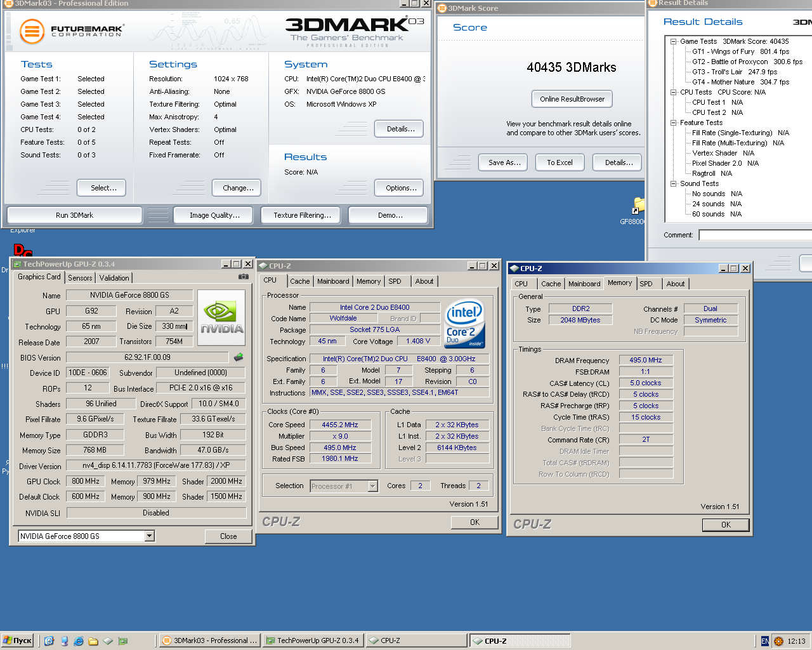Image resolution: width=812 pixels, height=650 pixels.
Task: Click the Start button labeled Пуск
Action: (x=17, y=641)
